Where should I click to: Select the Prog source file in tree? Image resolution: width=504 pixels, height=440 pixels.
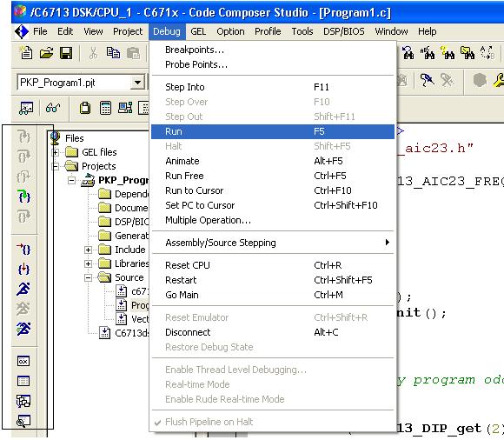coord(140,305)
